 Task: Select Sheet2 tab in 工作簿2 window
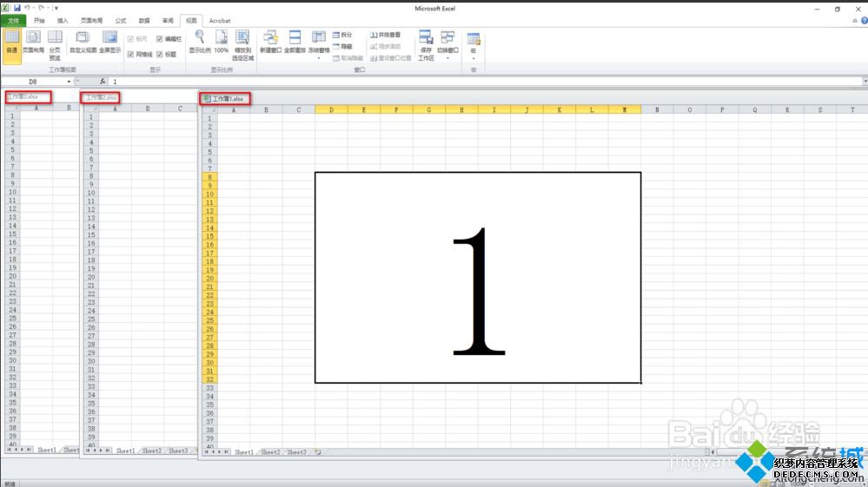(x=152, y=451)
